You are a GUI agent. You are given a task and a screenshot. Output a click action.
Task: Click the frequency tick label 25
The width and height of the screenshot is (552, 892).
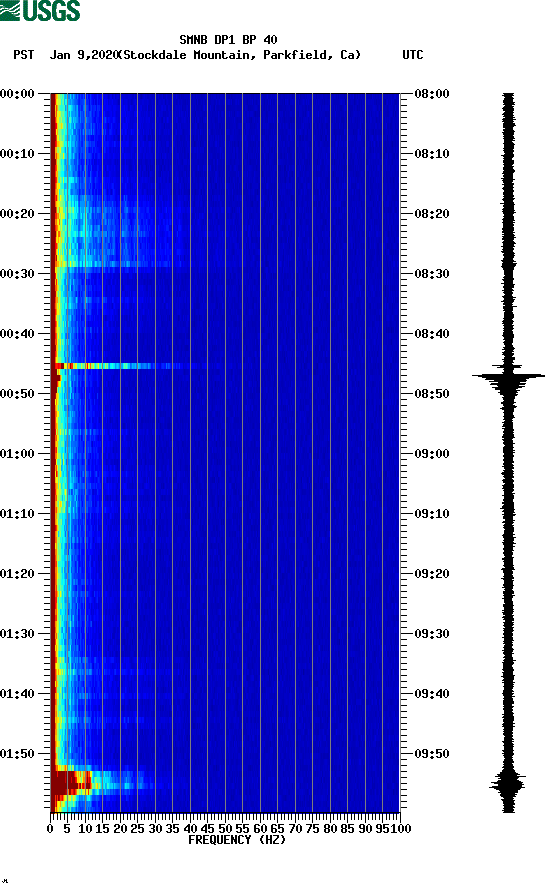[x=137, y=829]
